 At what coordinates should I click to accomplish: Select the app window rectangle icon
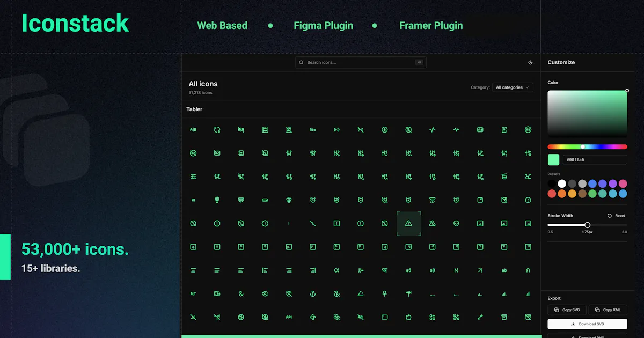click(384, 317)
